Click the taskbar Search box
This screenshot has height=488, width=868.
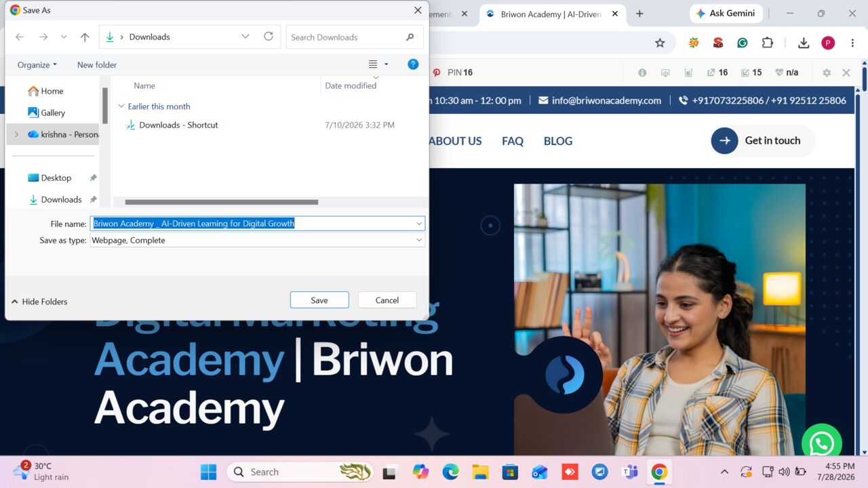click(x=300, y=472)
